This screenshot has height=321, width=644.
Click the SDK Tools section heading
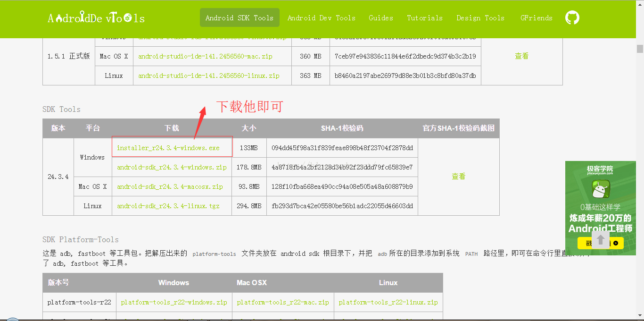point(61,109)
